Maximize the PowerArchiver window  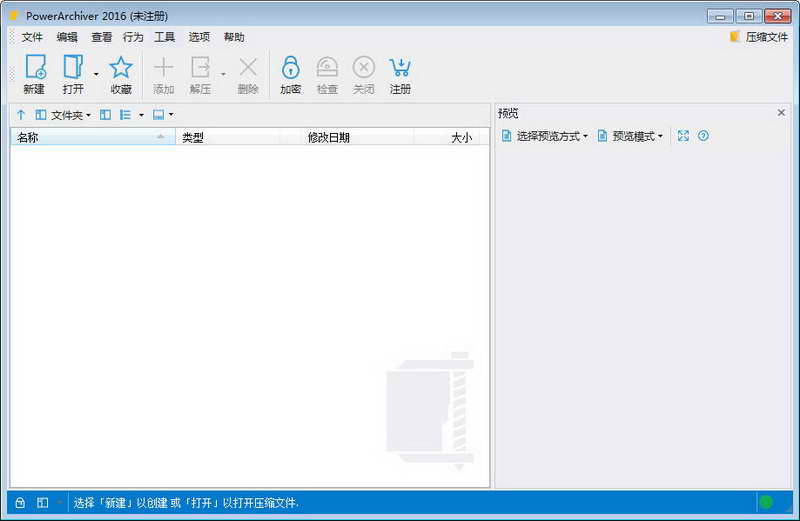[x=748, y=16]
